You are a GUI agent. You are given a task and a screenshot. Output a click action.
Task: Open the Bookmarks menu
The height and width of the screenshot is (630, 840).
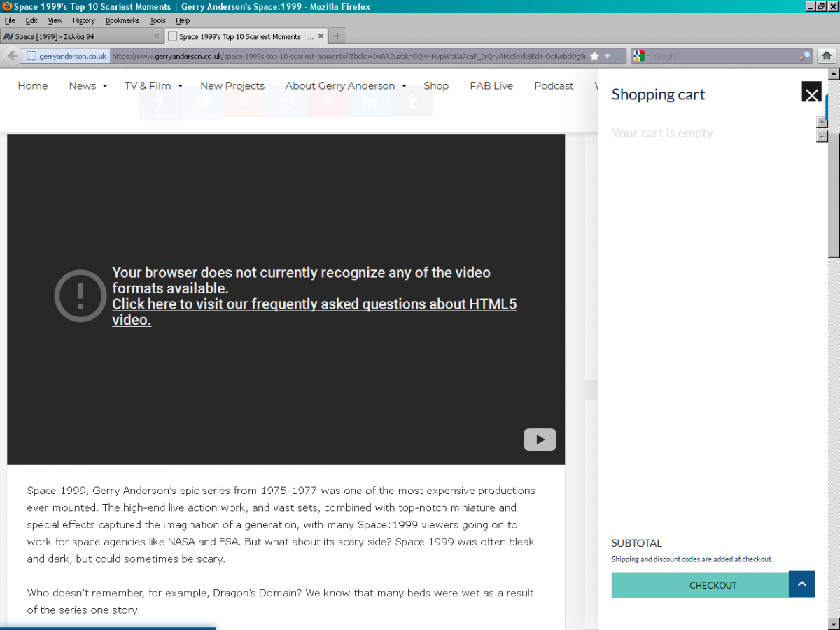click(x=122, y=20)
